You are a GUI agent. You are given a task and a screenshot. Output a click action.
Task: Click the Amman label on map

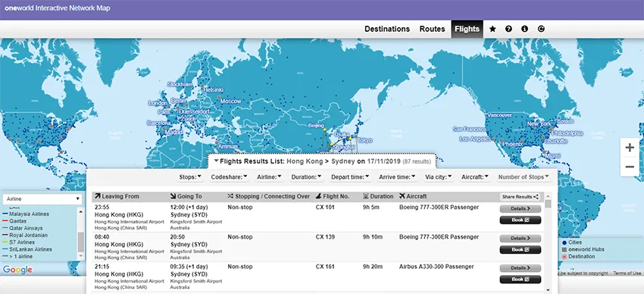click(x=228, y=146)
